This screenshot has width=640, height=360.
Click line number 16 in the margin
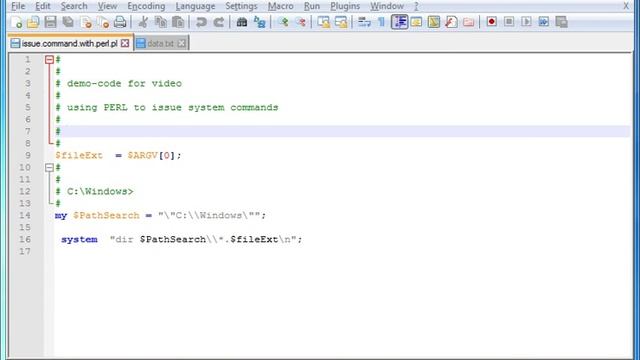coord(24,240)
